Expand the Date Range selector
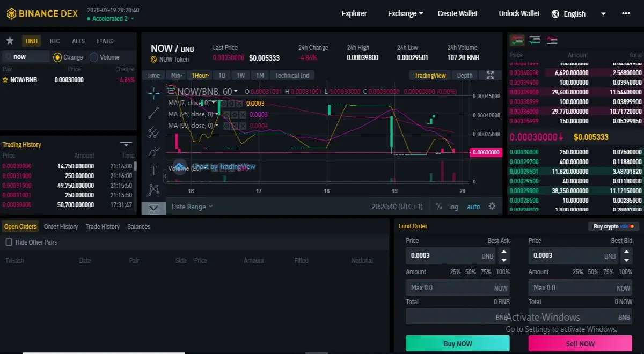The image size is (644, 354). click(192, 206)
